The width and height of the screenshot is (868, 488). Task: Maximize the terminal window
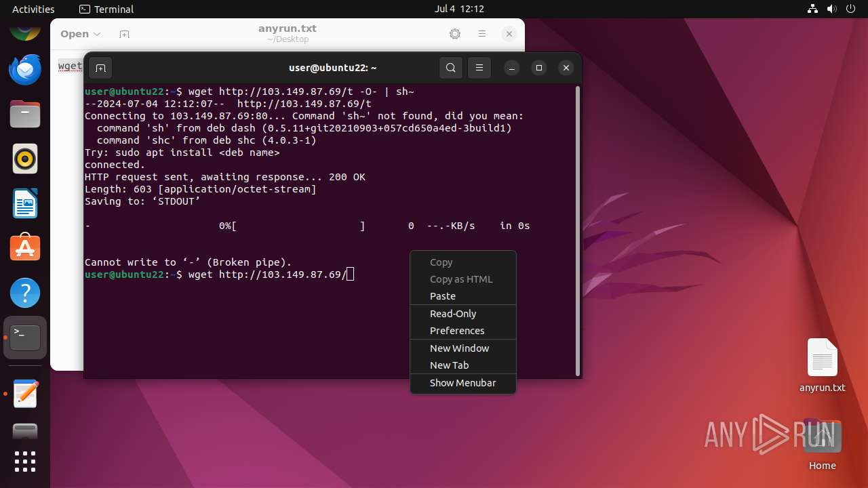pyautogui.click(x=539, y=68)
